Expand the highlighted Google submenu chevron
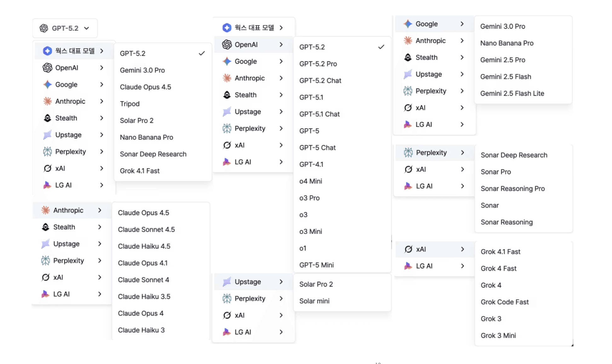612x364 pixels. [x=462, y=24]
